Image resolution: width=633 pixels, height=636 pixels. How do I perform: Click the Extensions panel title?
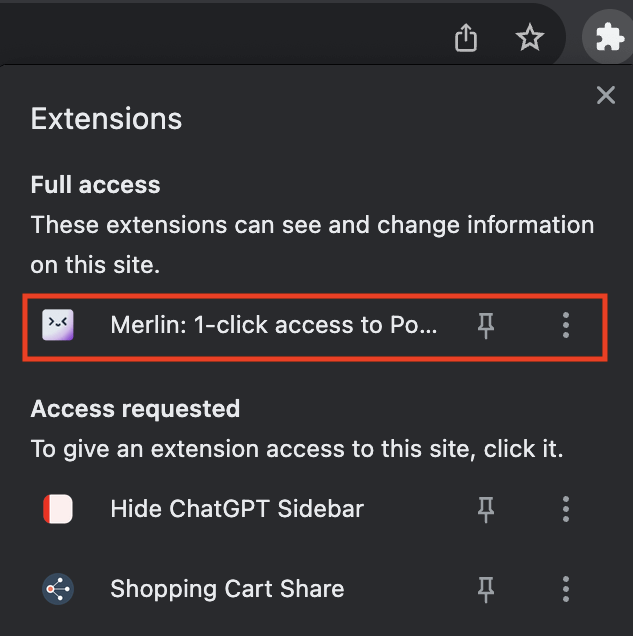106,119
